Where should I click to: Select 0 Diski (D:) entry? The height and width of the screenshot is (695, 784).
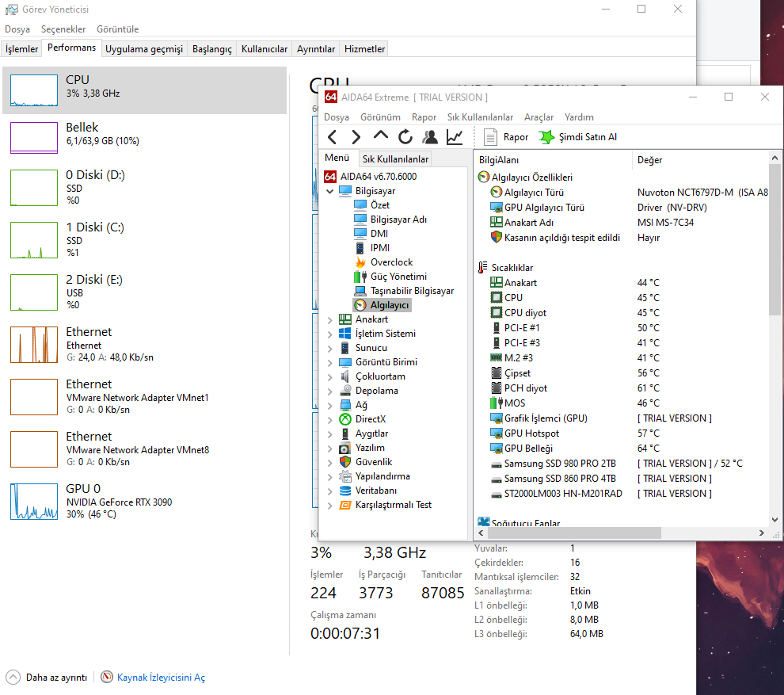144,188
